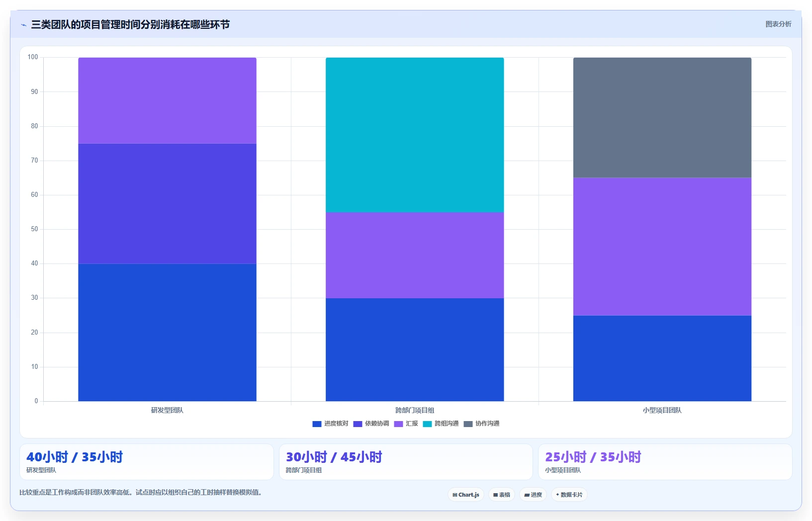Viewport: 812px width, 521px height.
Task: Click the 图表分析 label in the header
Action: click(778, 24)
